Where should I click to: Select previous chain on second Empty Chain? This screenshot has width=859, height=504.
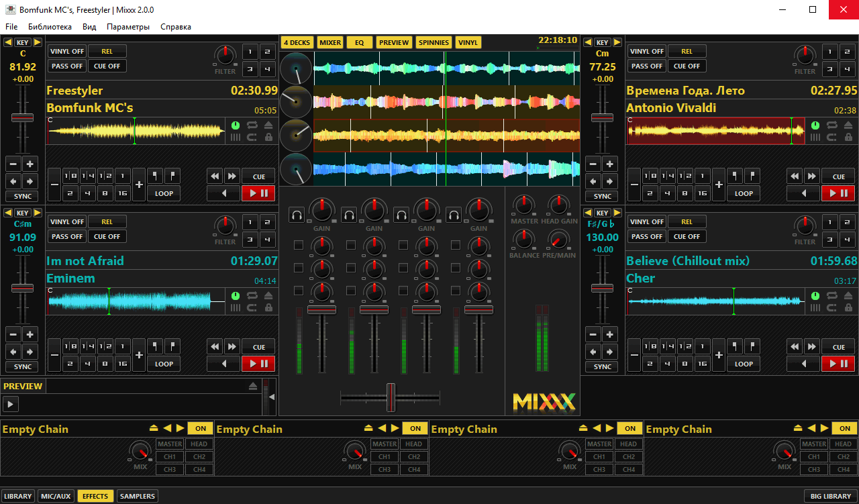[383, 428]
